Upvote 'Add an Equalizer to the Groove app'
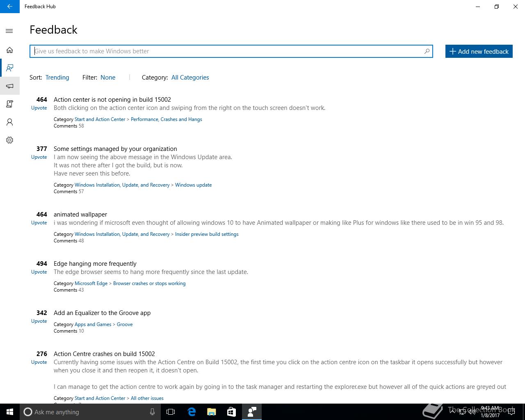Viewport: 525px width, 420px height. point(39,321)
